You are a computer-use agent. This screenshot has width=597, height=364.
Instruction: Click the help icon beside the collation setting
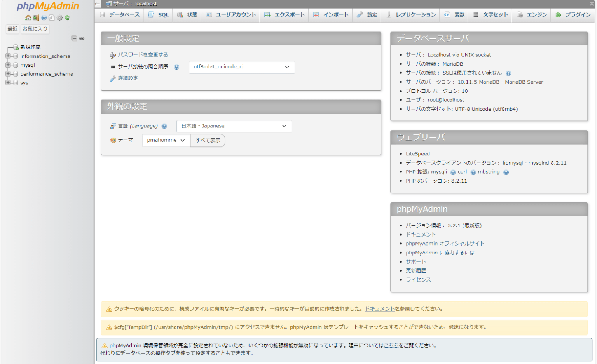(x=177, y=67)
